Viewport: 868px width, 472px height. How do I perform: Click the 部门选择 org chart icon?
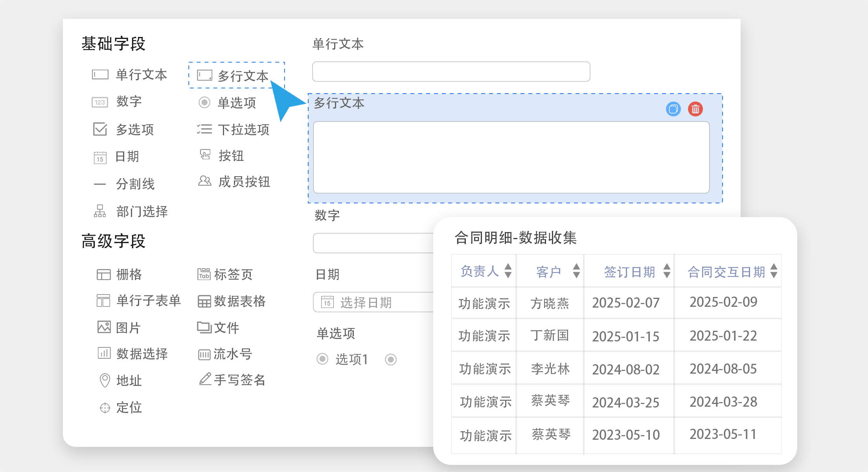[x=100, y=211]
